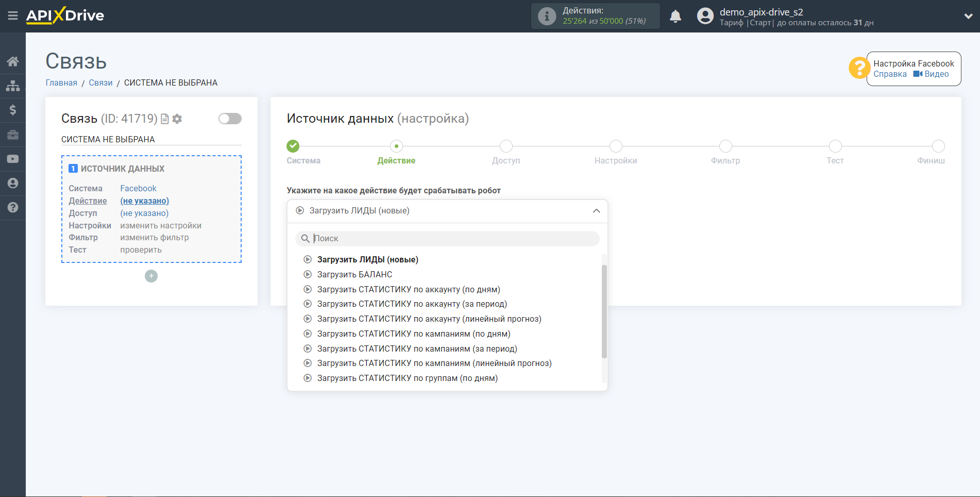Image resolution: width=980 pixels, height=497 pixels.
Task: Open the Справка help link
Action: click(x=890, y=74)
